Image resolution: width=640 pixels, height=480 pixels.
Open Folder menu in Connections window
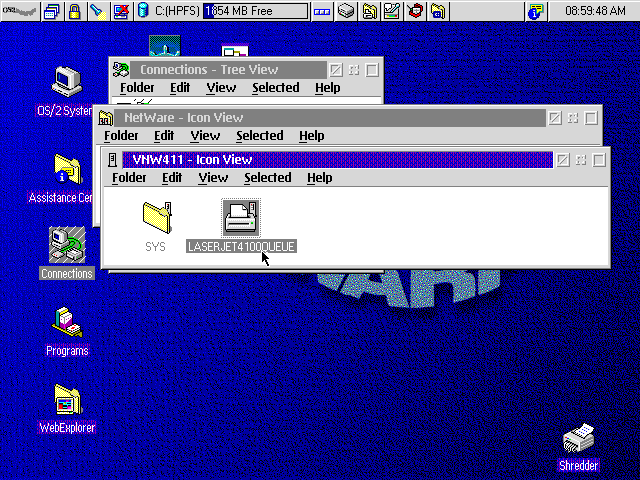point(137,88)
